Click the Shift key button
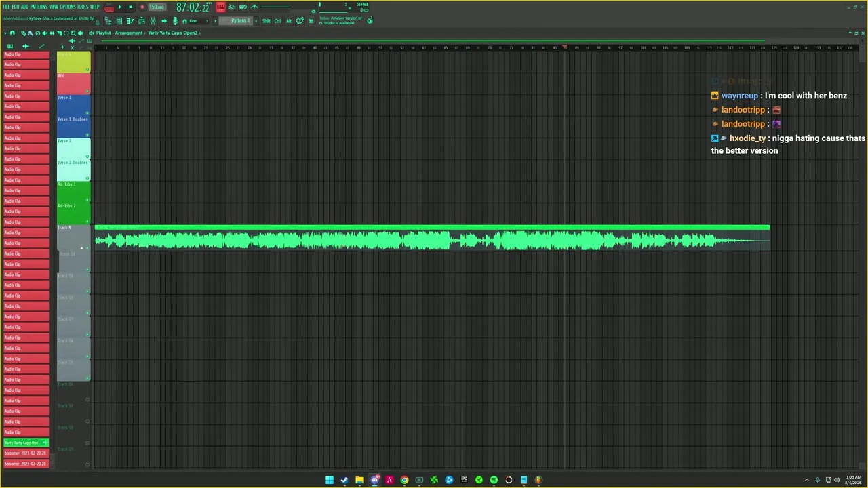This screenshot has height=488, width=868. (267, 21)
